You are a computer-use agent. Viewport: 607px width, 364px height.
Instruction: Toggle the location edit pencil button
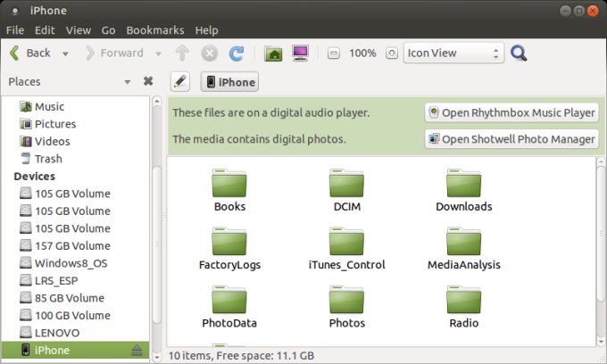pyautogui.click(x=179, y=82)
